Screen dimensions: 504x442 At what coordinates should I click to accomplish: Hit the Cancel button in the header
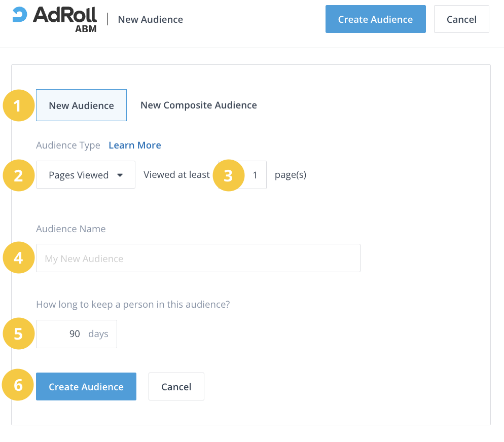pos(461,19)
